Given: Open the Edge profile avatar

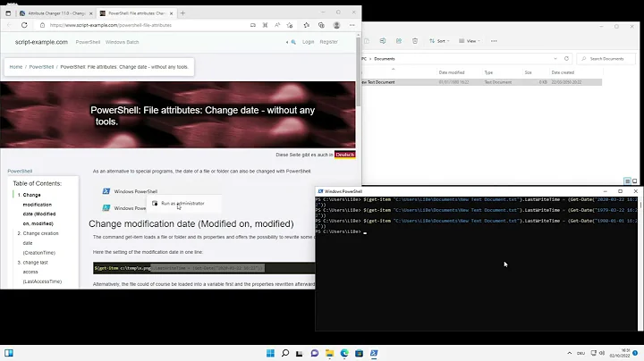Looking at the screenshot, I should tap(336, 25).
